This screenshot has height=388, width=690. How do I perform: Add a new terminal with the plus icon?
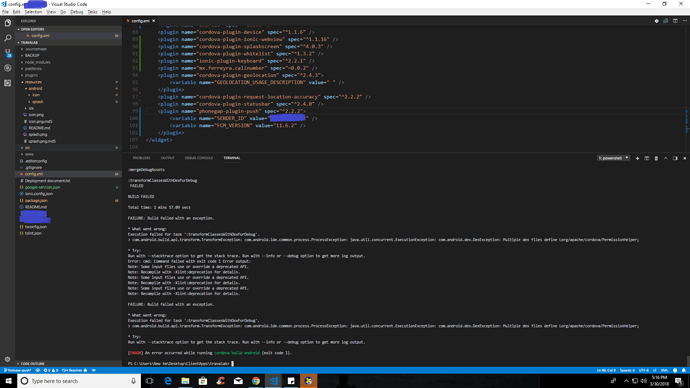click(x=637, y=158)
